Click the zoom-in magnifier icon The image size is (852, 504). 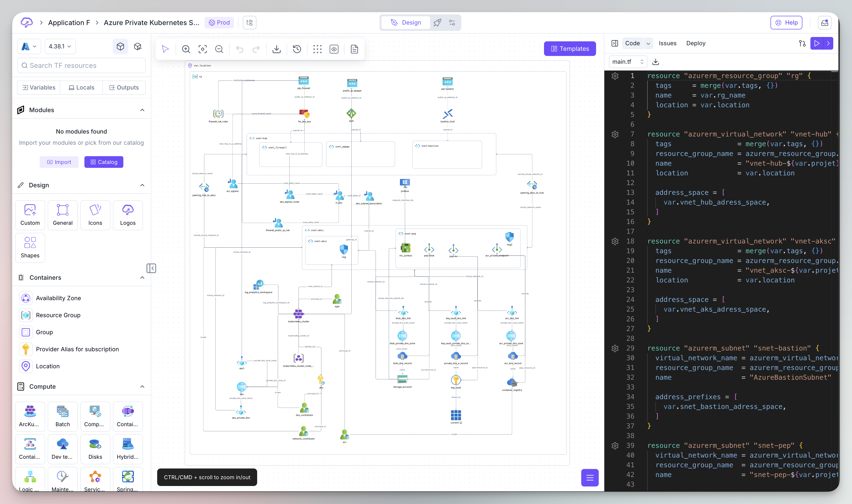pyautogui.click(x=186, y=49)
